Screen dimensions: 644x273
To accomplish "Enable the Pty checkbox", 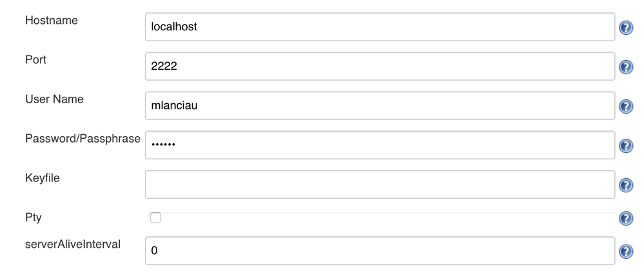I will tap(155, 218).
